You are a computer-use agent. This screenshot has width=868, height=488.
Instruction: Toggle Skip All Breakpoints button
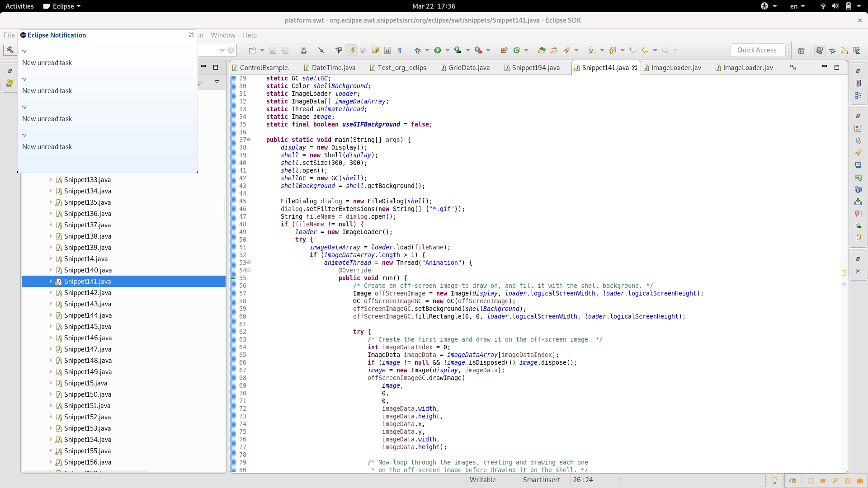click(321, 50)
